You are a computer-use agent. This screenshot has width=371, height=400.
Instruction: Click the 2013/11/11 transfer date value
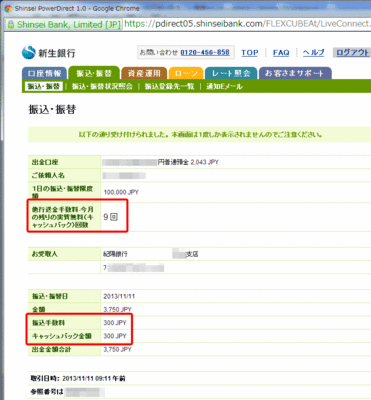click(x=119, y=296)
